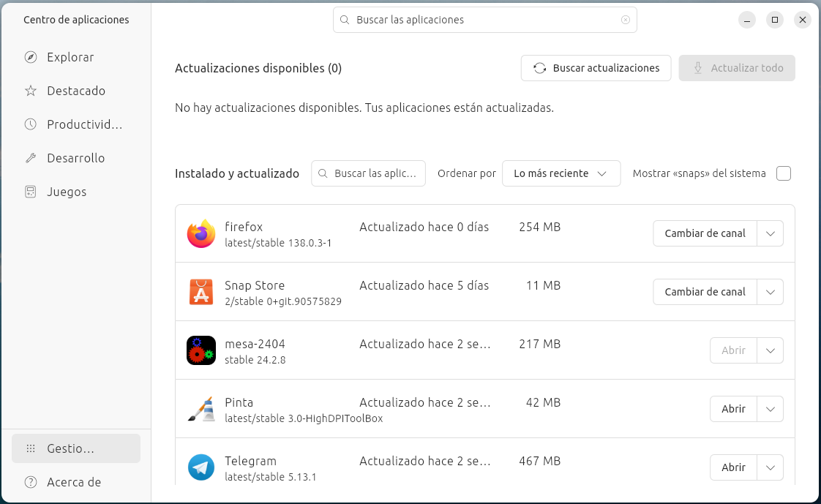Select the Telegram paper-plane icon
Image resolution: width=821 pixels, height=504 pixels.
point(200,467)
